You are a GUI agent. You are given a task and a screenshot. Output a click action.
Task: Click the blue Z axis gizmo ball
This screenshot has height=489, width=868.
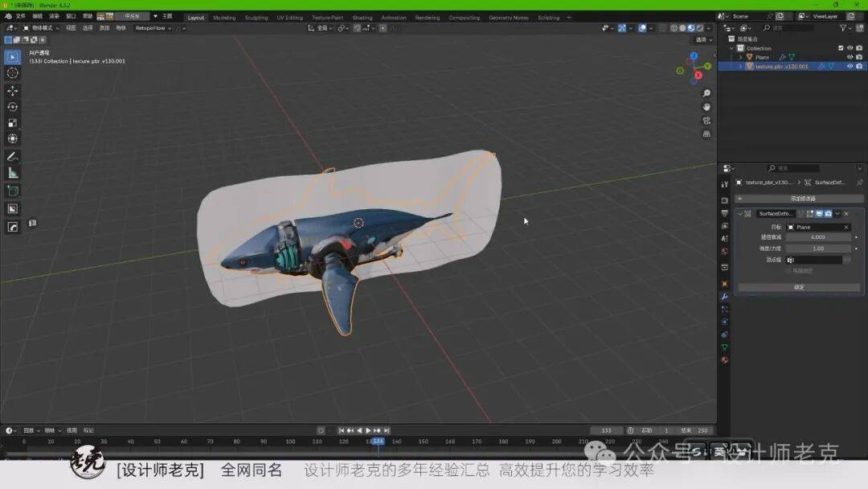[x=694, y=56]
